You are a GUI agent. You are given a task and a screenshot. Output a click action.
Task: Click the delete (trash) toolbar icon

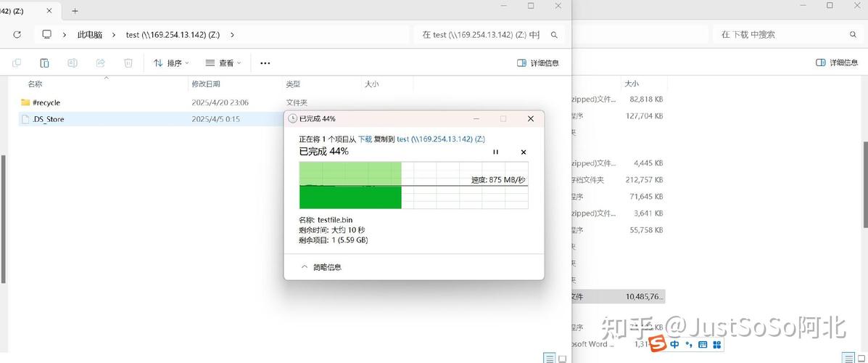pos(128,63)
